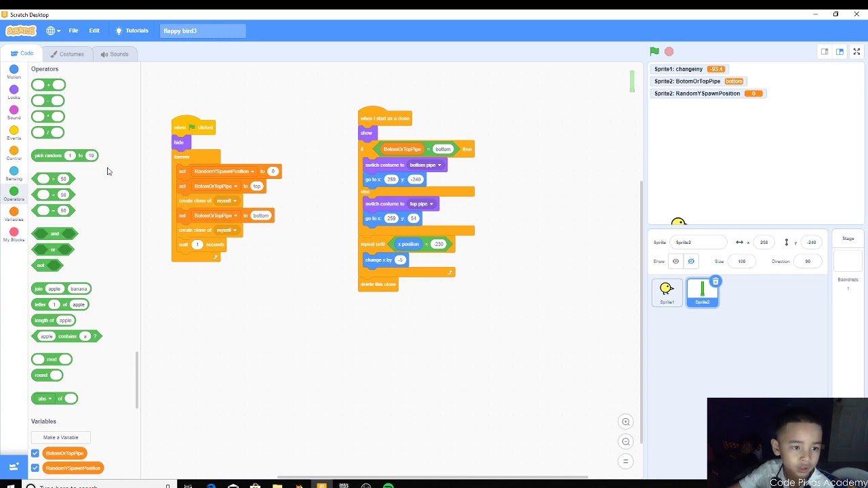Open bottom pipe costume dropdown
This screenshot has height=488, width=868.
(425, 165)
